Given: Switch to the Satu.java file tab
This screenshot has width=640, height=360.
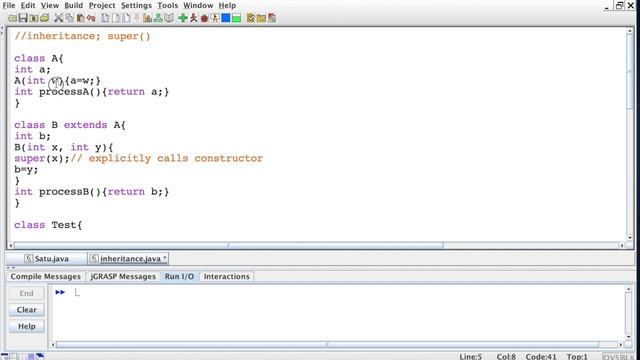Looking at the screenshot, I should [47, 258].
